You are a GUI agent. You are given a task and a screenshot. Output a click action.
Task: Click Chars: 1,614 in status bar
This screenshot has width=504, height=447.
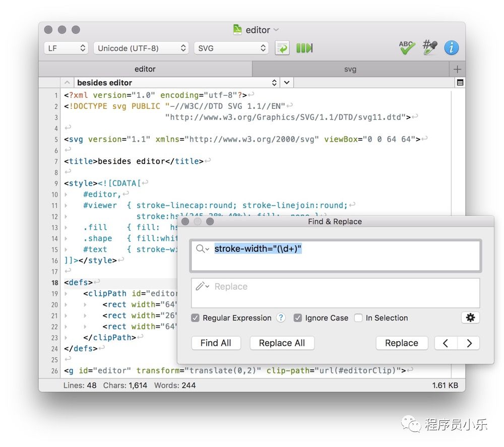(125, 386)
